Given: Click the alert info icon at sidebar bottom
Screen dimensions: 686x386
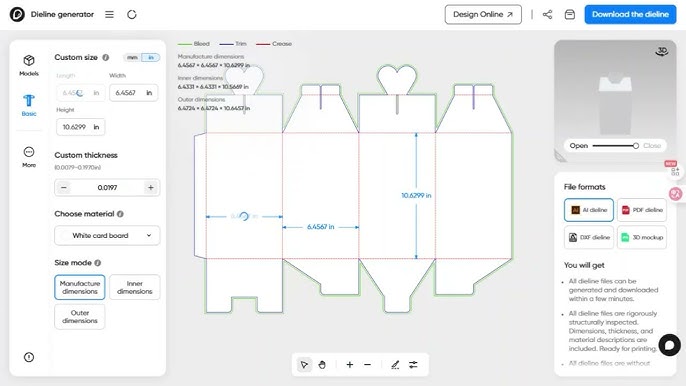Looking at the screenshot, I should (29, 357).
